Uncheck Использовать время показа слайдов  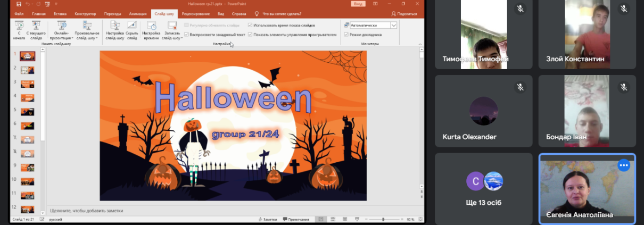(x=250, y=25)
